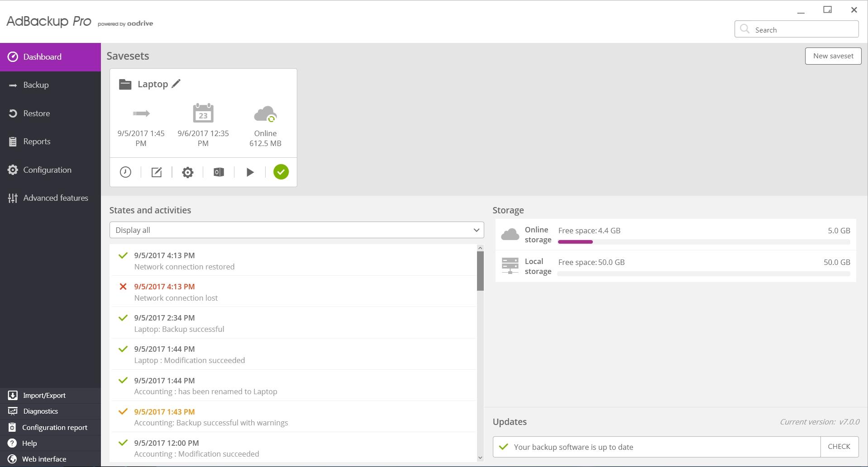Click the Web interface globe icon
The height and width of the screenshot is (467, 868).
pos(12,459)
